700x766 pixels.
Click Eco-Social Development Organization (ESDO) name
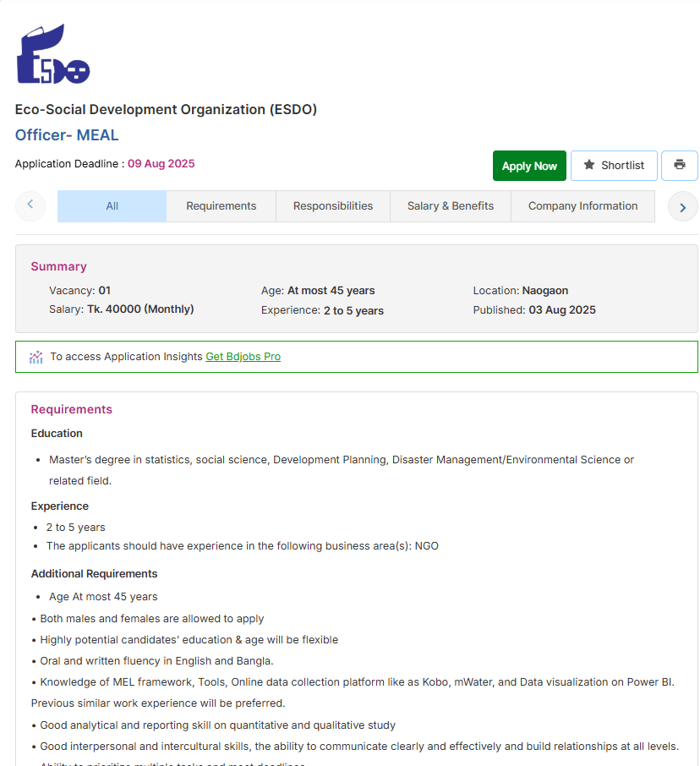pyautogui.click(x=166, y=109)
